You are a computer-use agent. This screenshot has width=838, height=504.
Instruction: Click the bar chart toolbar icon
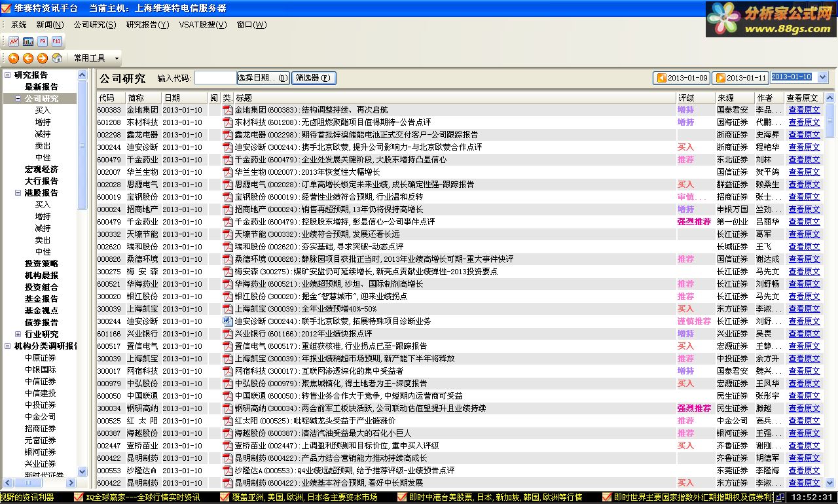(28, 41)
